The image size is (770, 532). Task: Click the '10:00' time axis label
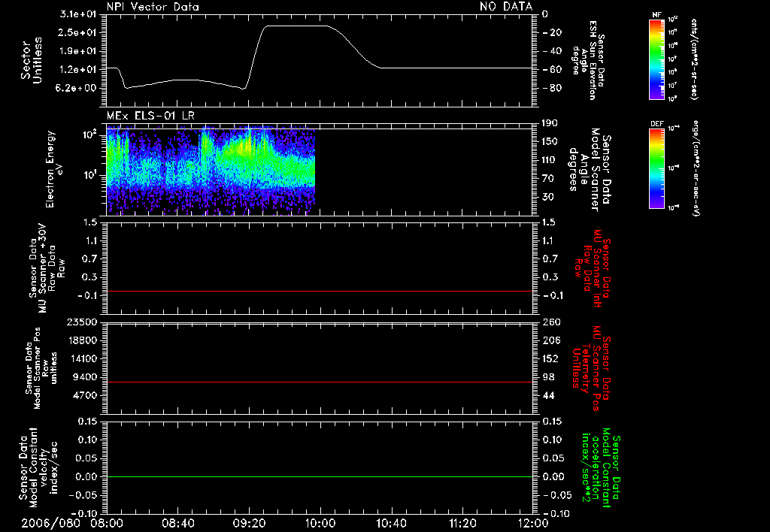pos(320,523)
